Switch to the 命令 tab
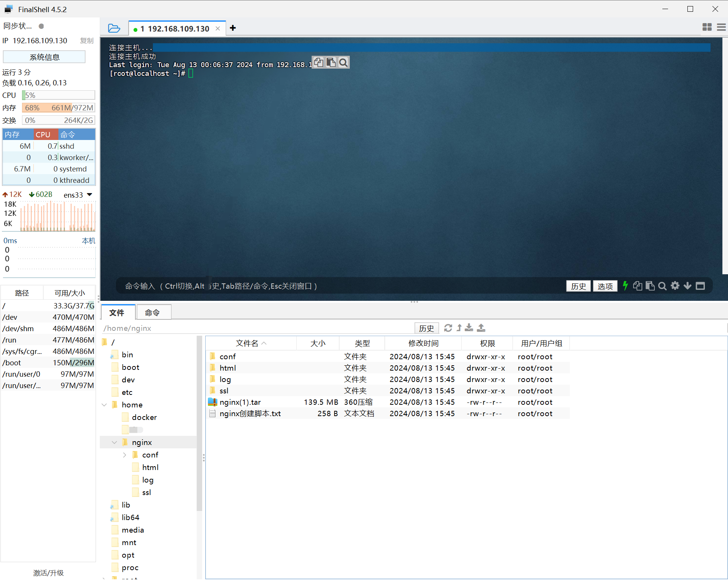728x580 pixels. [152, 313]
